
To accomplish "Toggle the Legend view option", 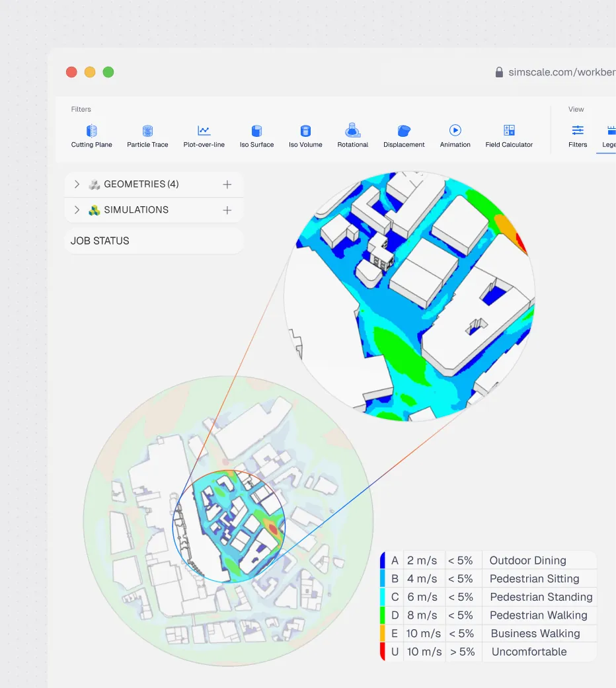I will [x=609, y=136].
